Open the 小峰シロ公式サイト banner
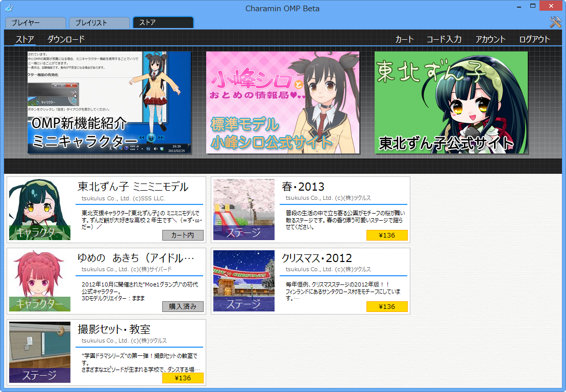 click(x=283, y=102)
